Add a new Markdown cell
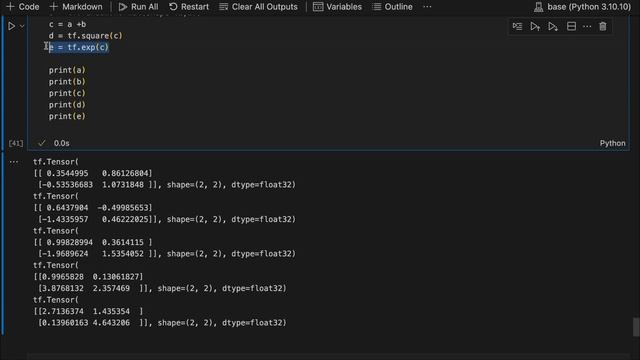The height and width of the screenshot is (360, 640). pos(76,7)
